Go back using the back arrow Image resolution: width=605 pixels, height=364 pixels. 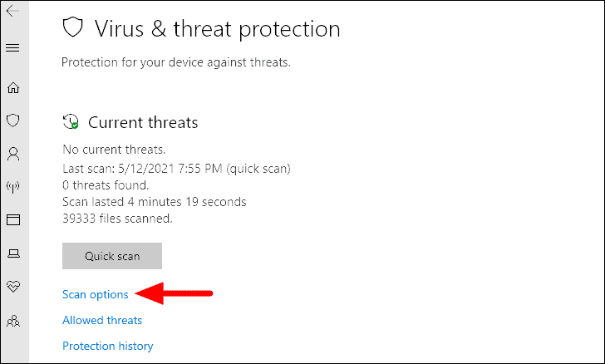(x=12, y=11)
